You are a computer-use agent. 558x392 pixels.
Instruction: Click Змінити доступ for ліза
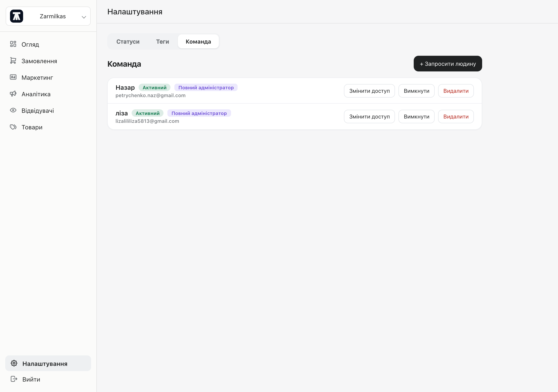point(369,117)
